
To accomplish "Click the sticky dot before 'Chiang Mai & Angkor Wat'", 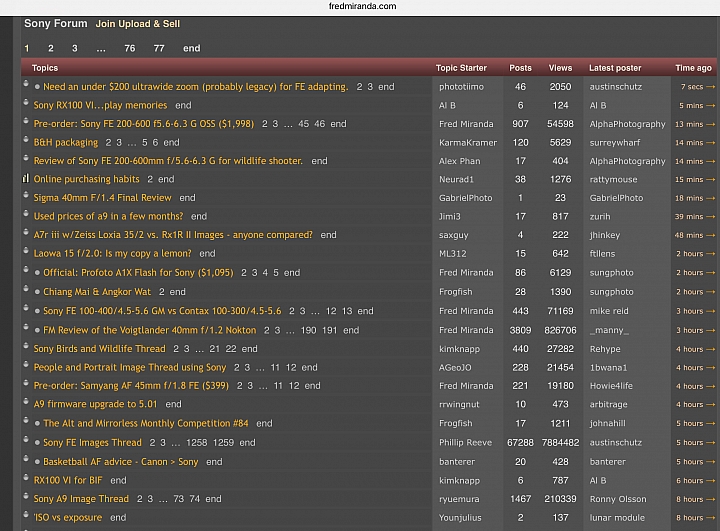I will [37, 292].
